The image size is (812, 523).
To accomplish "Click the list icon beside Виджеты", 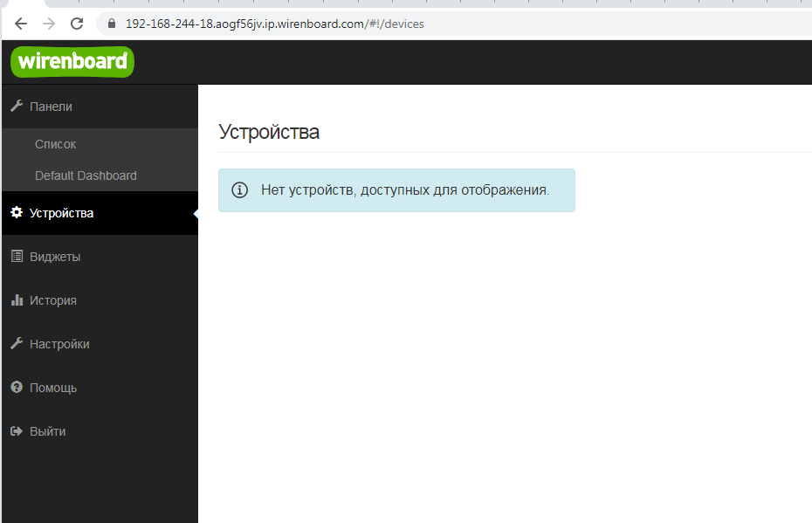I will [x=16, y=257].
